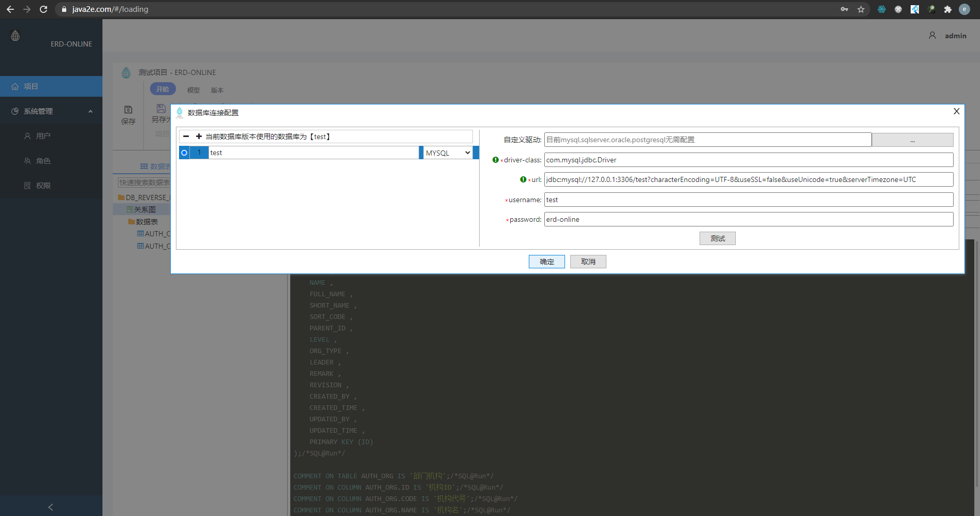The width and height of the screenshot is (980, 516).
Task: Click the green info icon beside url
Action: pos(523,179)
